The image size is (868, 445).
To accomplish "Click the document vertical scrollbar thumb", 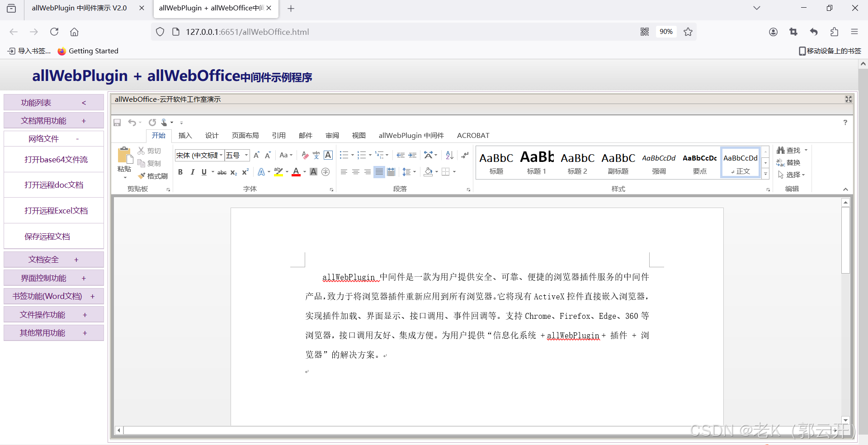I will coord(845,240).
